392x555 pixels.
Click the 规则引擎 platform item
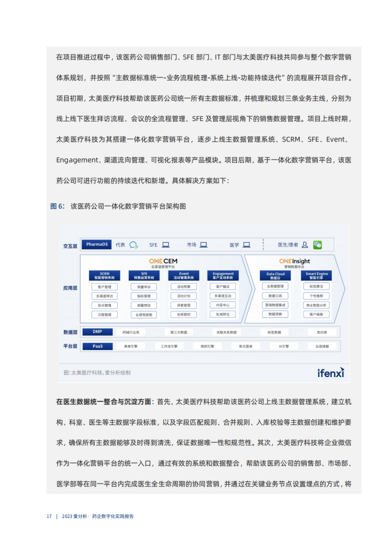(x=208, y=347)
